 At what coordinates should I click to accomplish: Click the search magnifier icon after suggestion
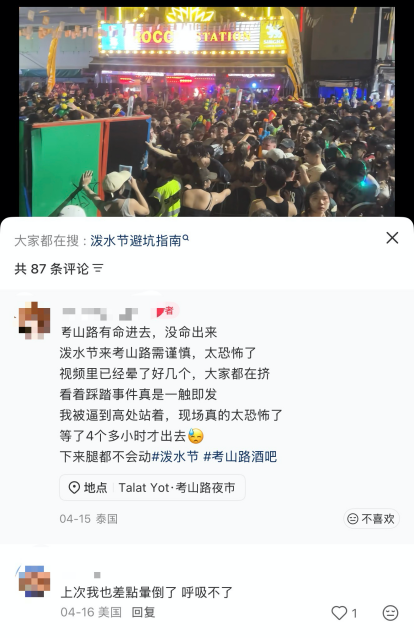186,238
